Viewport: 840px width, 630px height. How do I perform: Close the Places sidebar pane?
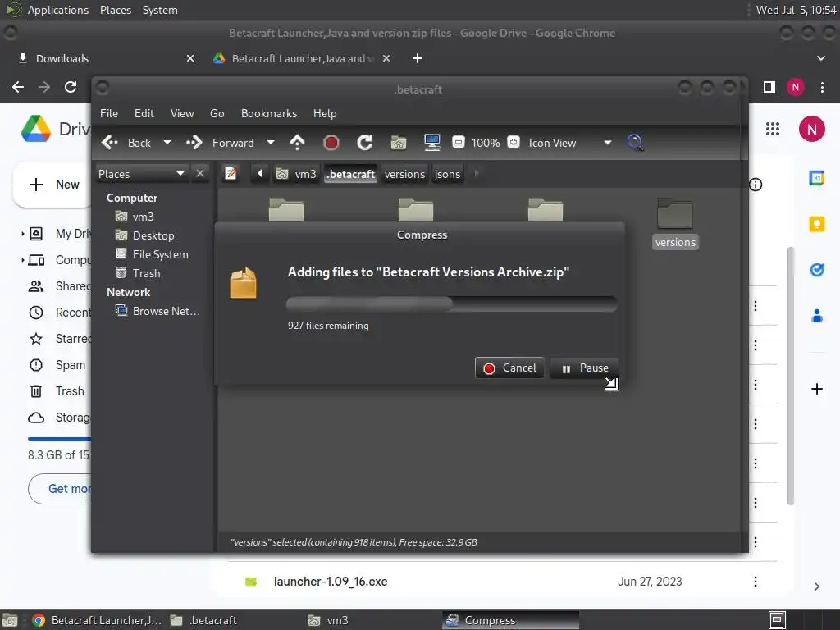click(200, 174)
